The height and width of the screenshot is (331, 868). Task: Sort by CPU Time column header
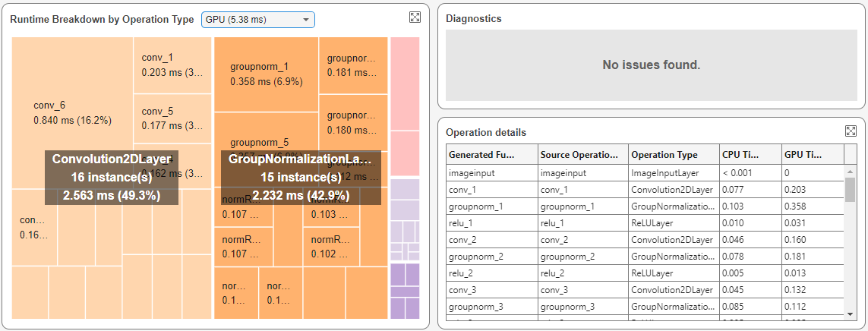coord(750,155)
